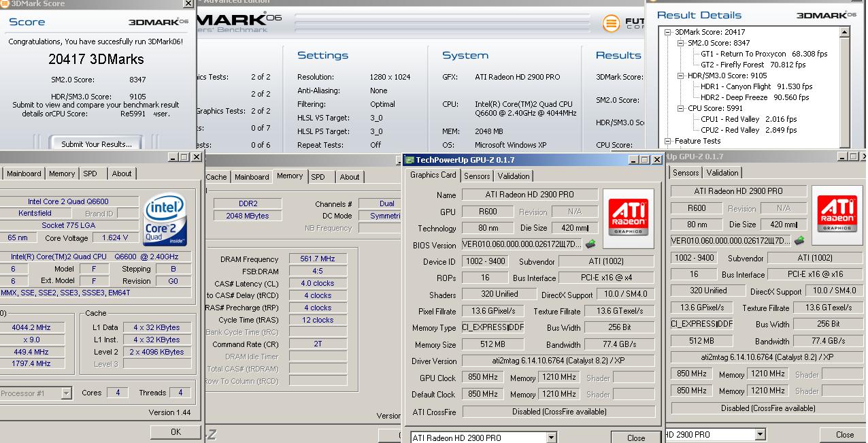Click Submit Your Results button
This screenshot has width=868, height=443.
[97, 144]
